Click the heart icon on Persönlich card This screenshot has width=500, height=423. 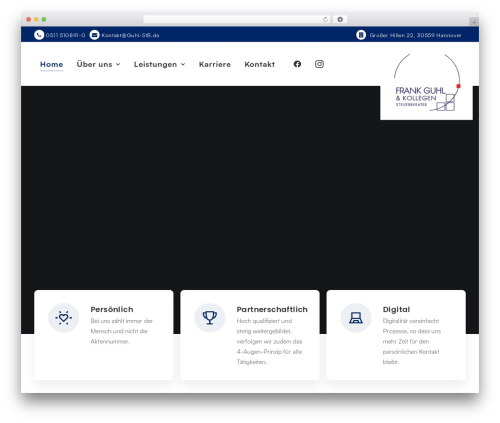pos(63,318)
